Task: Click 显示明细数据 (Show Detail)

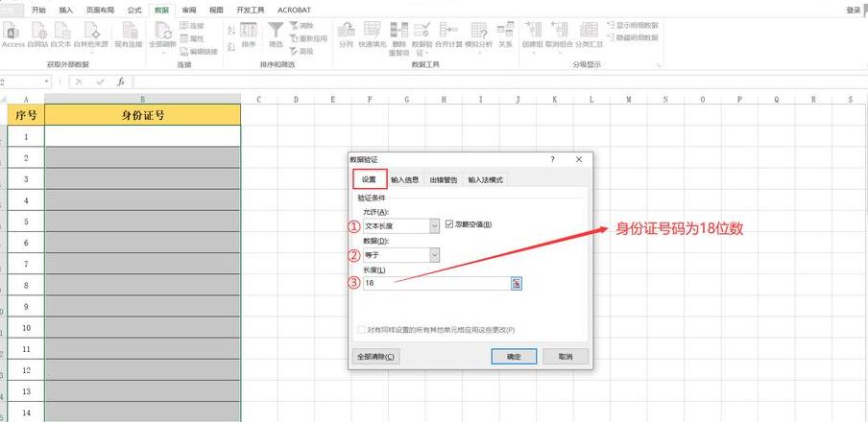Action: tap(633, 26)
